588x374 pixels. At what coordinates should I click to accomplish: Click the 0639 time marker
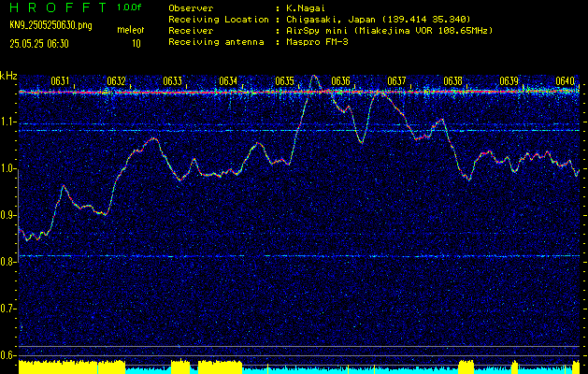(509, 81)
